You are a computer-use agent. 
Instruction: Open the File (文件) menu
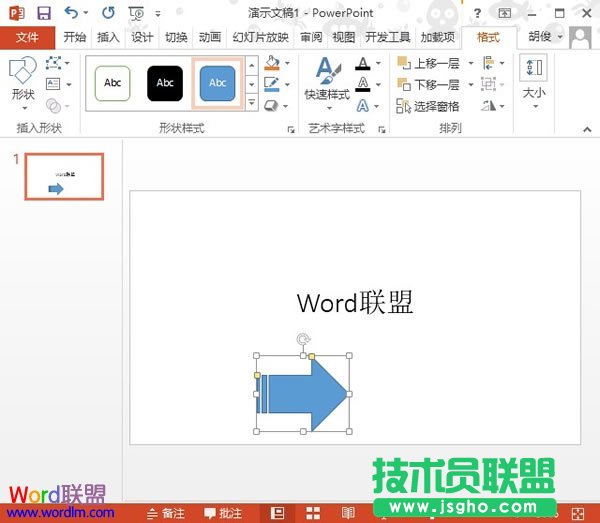pos(27,37)
